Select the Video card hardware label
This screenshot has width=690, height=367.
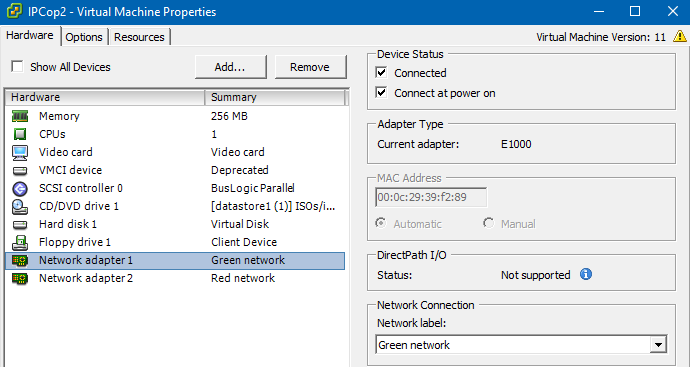coord(66,152)
